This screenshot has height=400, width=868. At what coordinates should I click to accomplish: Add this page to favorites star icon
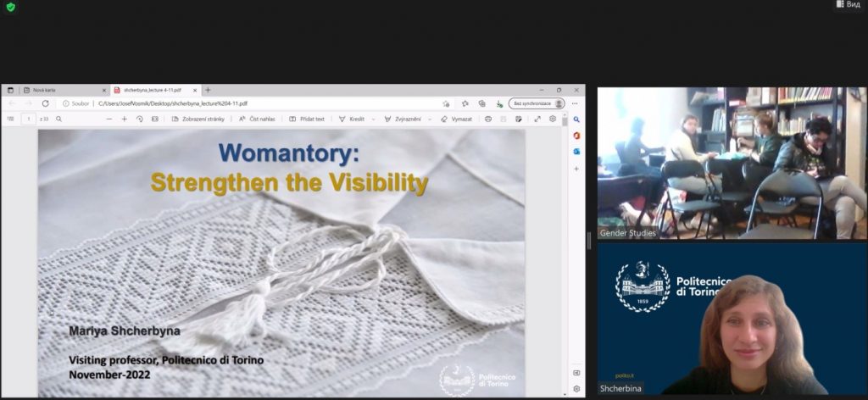tap(446, 103)
